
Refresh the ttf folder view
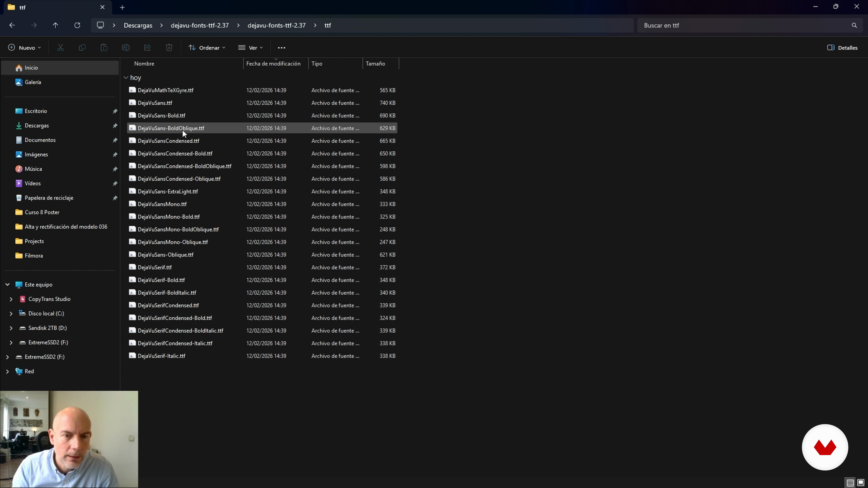coord(77,25)
